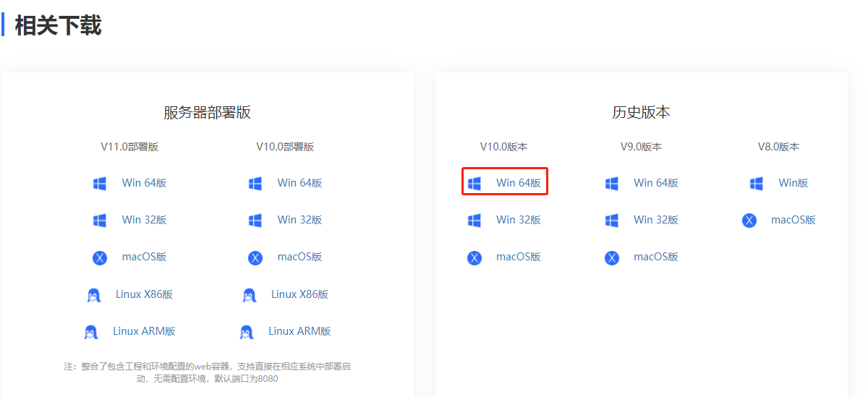
Task: Download V10.0部署版 Linux ARM版
Action: point(299,331)
